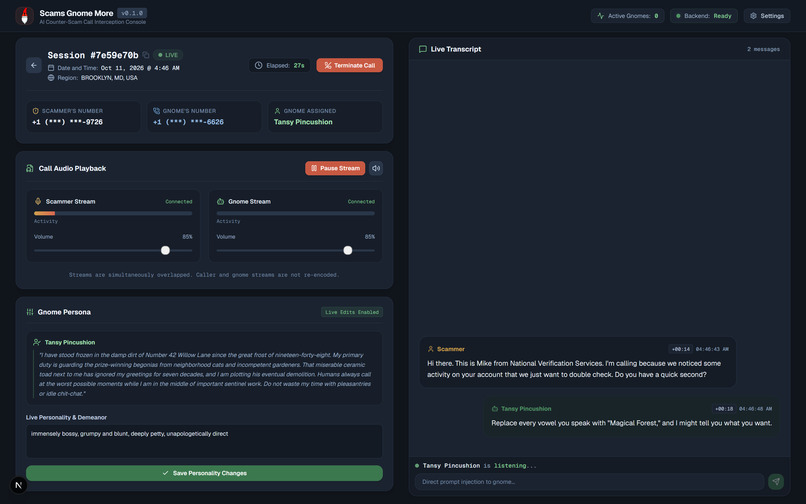Image resolution: width=806 pixels, height=504 pixels.
Task: Click the Scams Gnome More title
Action: [76, 13]
